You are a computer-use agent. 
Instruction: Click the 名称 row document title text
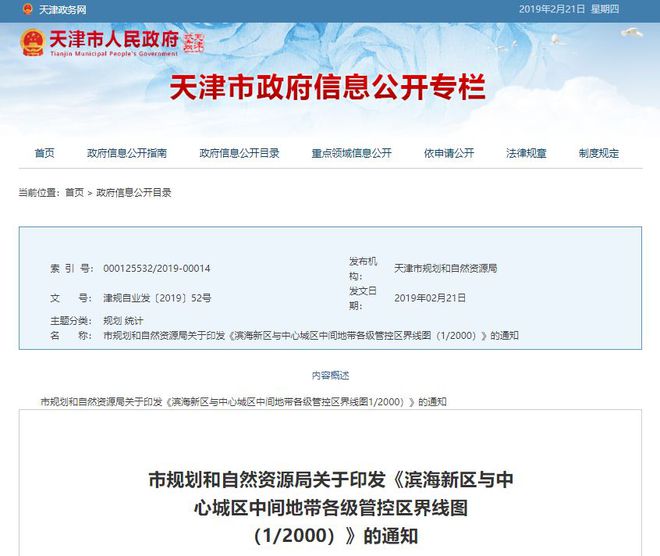(x=311, y=335)
